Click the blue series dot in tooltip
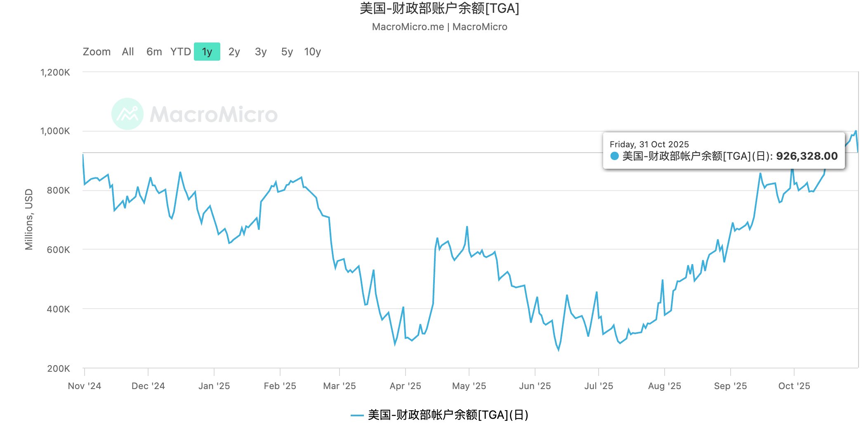This screenshot has width=868, height=439. (615, 156)
